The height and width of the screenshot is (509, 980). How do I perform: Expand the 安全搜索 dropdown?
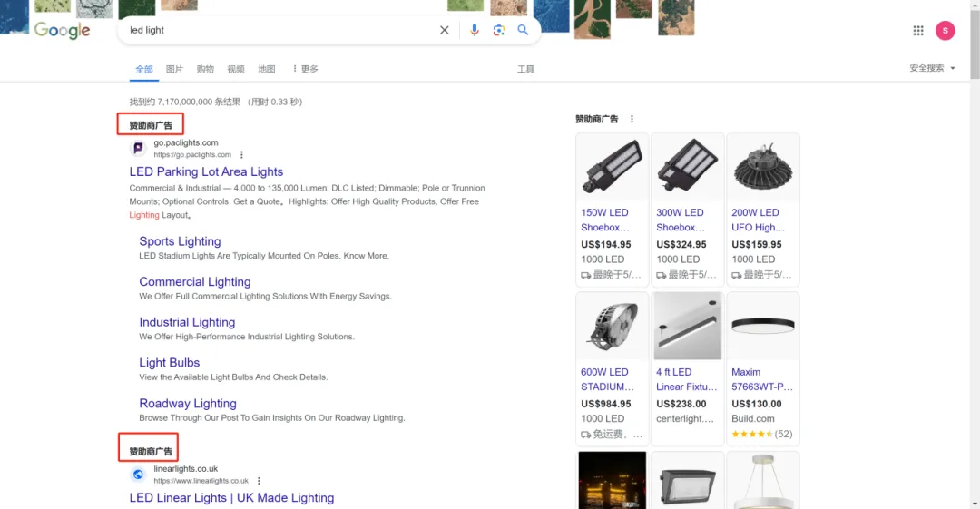[x=932, y=68]
